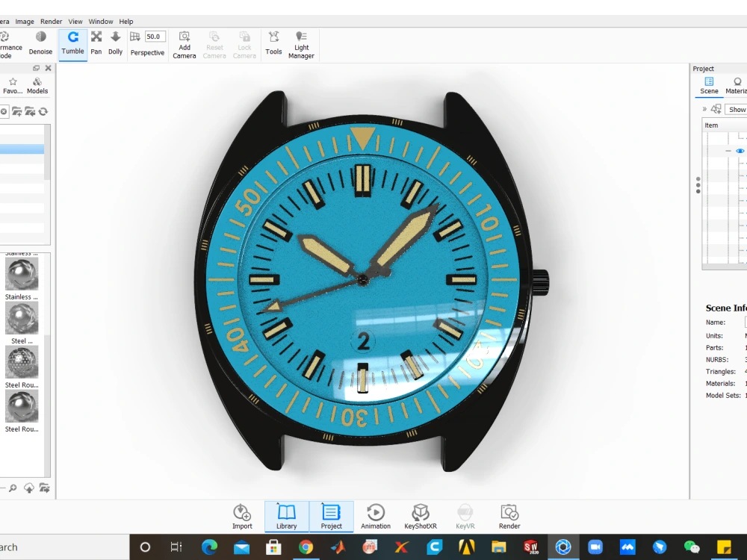Refresh the Library folder list
Image resolution: width=747 pixels, height=560 pixels.
[43, 111]
